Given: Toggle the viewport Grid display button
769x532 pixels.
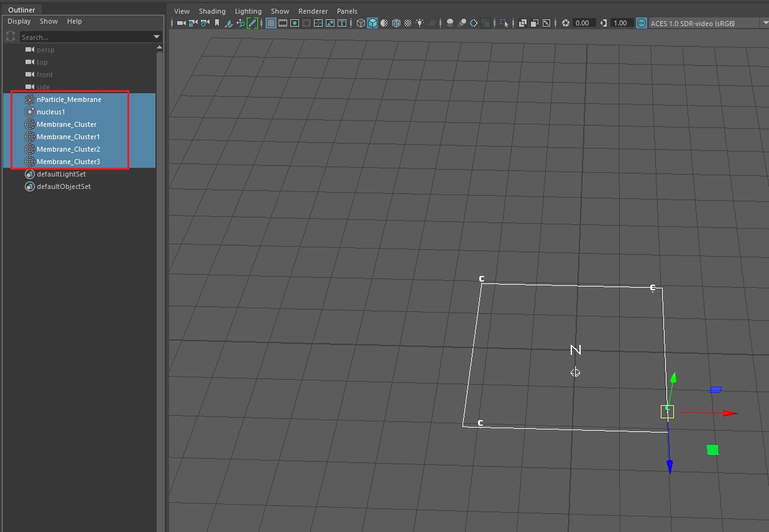Looking at the screenshot, I should 271,23.
